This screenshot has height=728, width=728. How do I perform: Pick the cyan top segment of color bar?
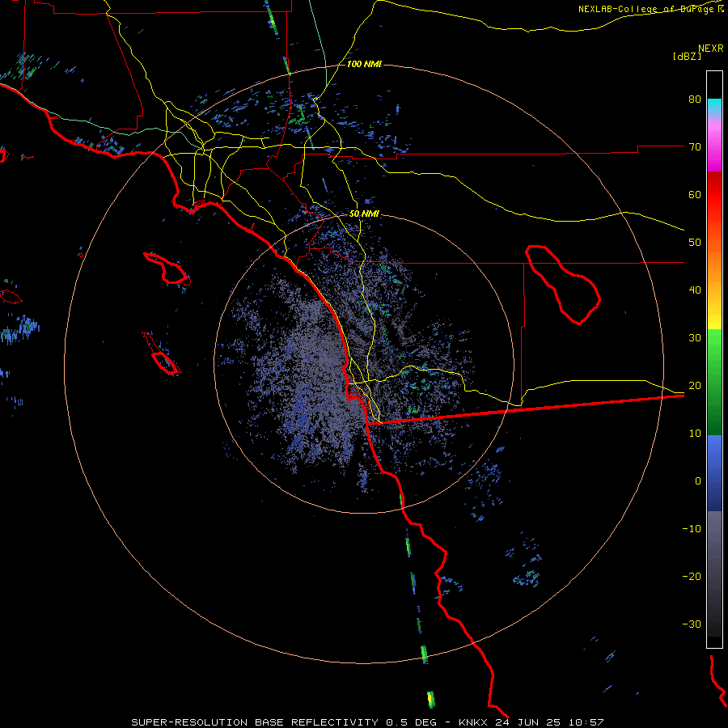tap(714, 107)
